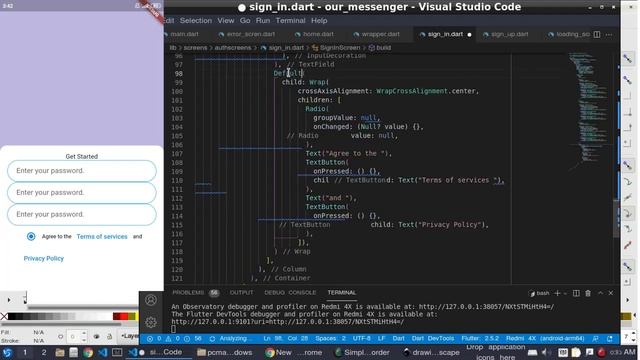Pick the olive swatch in Inkscape palette
The image size is (640, 360).
(132, 316)
